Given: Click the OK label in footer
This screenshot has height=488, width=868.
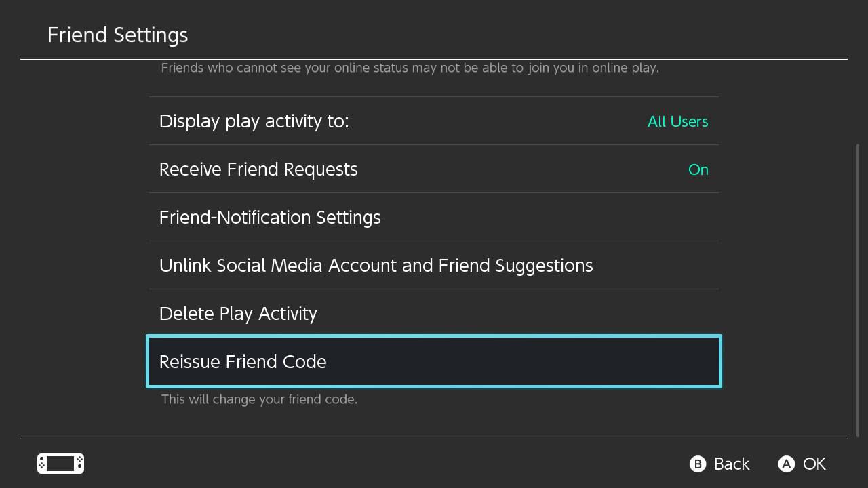Looking at the screenshot, I should pos(814,464).
